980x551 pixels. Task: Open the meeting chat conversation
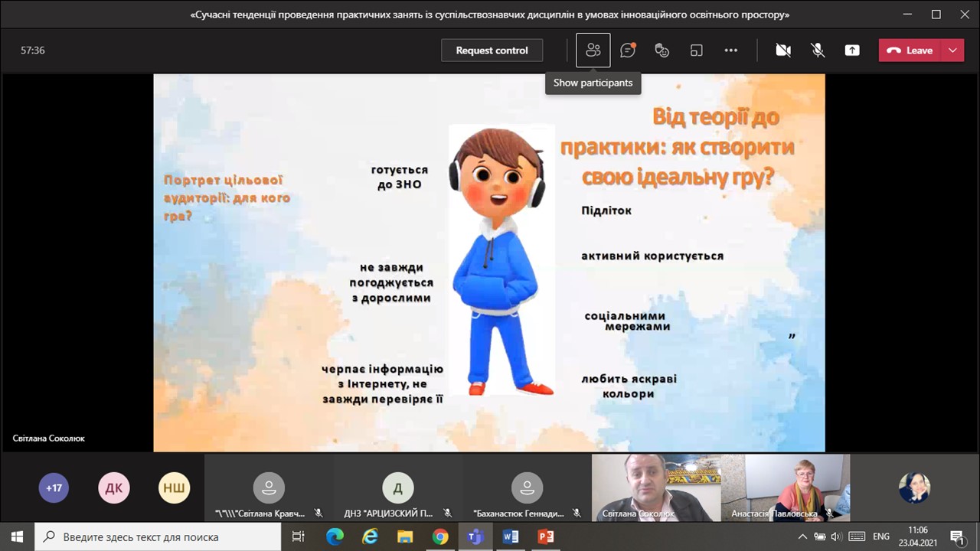(628, 51)
